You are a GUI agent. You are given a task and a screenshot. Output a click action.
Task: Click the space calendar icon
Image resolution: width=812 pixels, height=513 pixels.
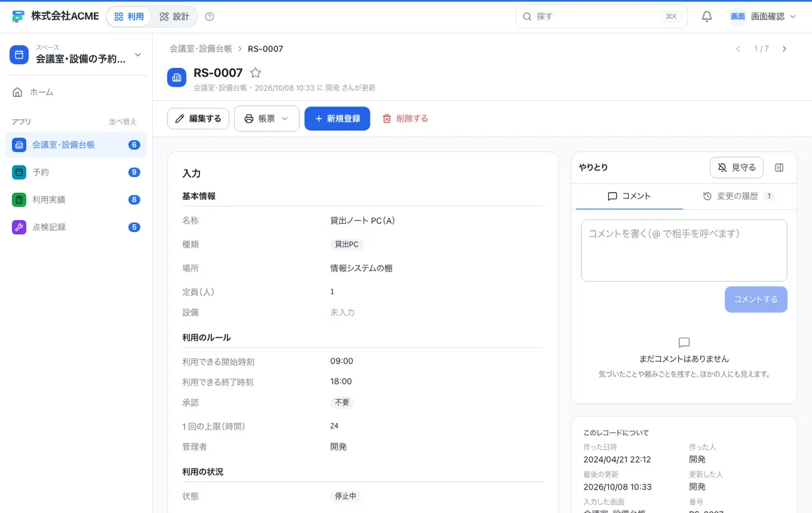pos(19,55)
